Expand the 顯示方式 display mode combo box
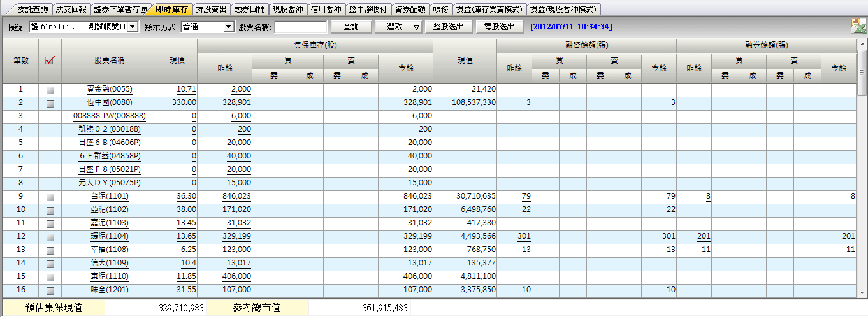 click(229, 27)
